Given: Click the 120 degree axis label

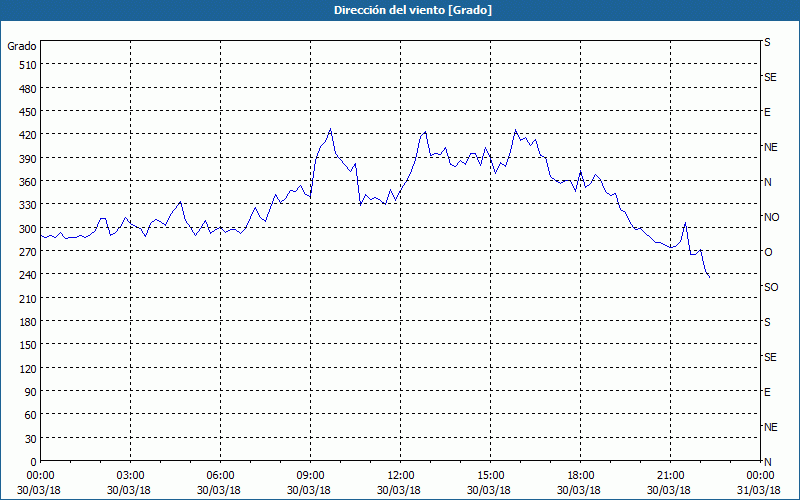Looking at the screenshot, I should (x=28, y=368).
